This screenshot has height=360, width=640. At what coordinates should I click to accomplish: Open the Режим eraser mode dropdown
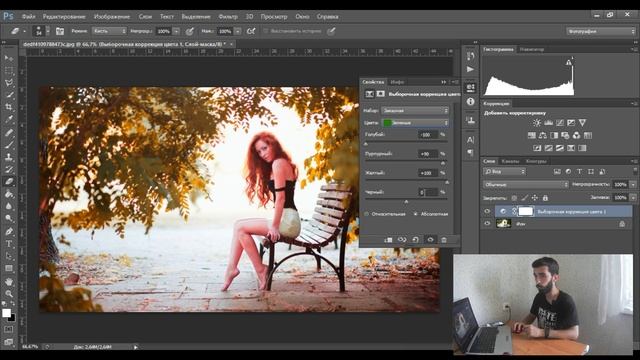[x=109, y=31]
